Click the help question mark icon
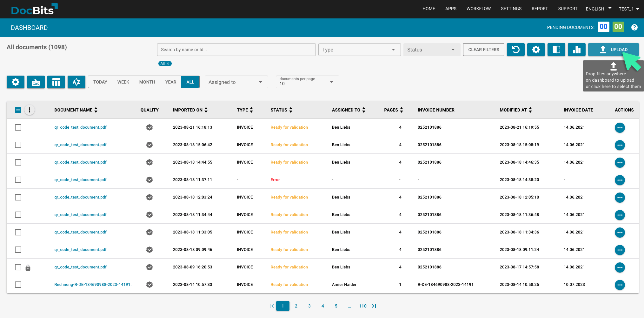 point(634,27)
